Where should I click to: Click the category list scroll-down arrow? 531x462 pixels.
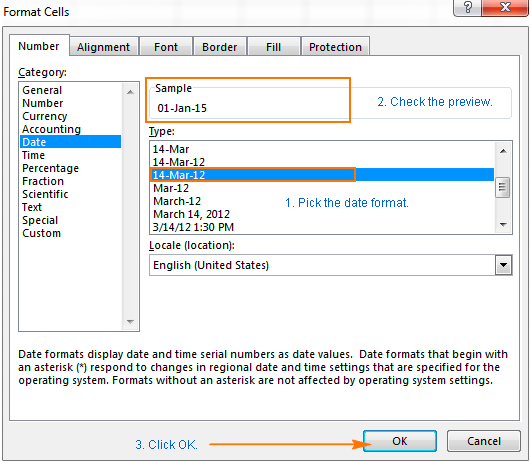coord(130,321)
